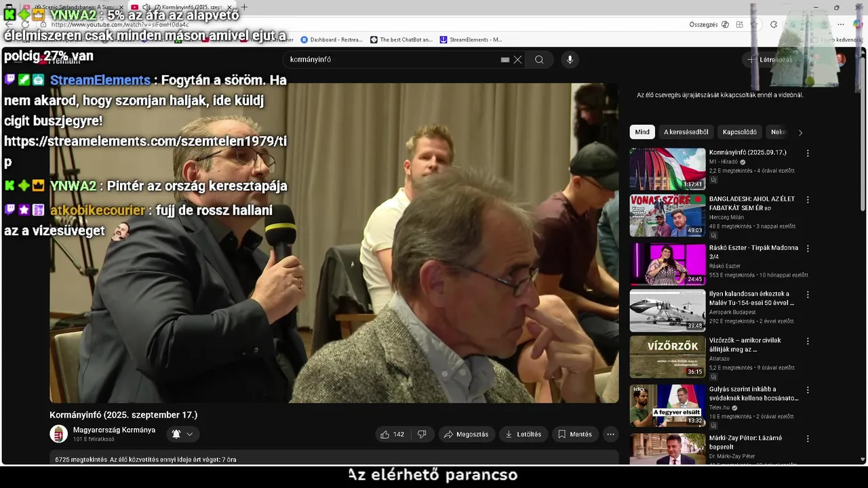Screen dimensions: 868x488
Task: Click the playing video frame
Action: tap(334, 243)
